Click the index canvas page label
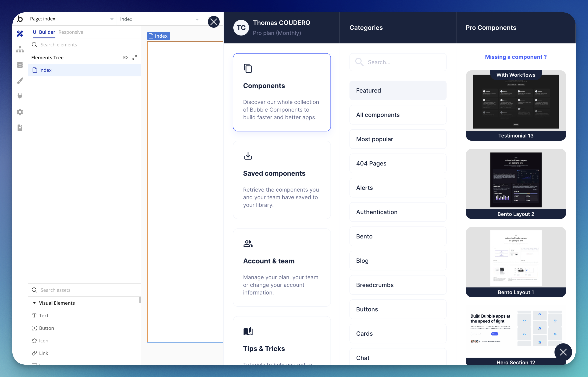The image size is (588, 377). (x=158, y=36)
